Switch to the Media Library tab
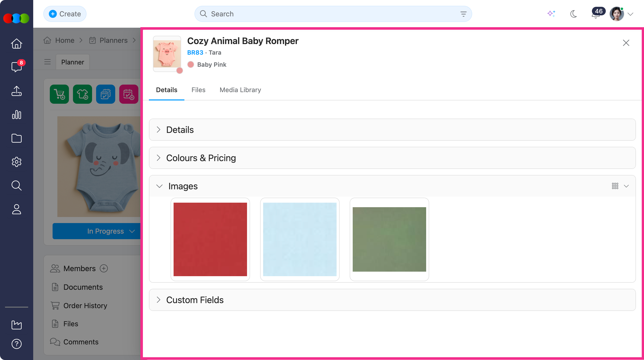 (x=240, y=90)
